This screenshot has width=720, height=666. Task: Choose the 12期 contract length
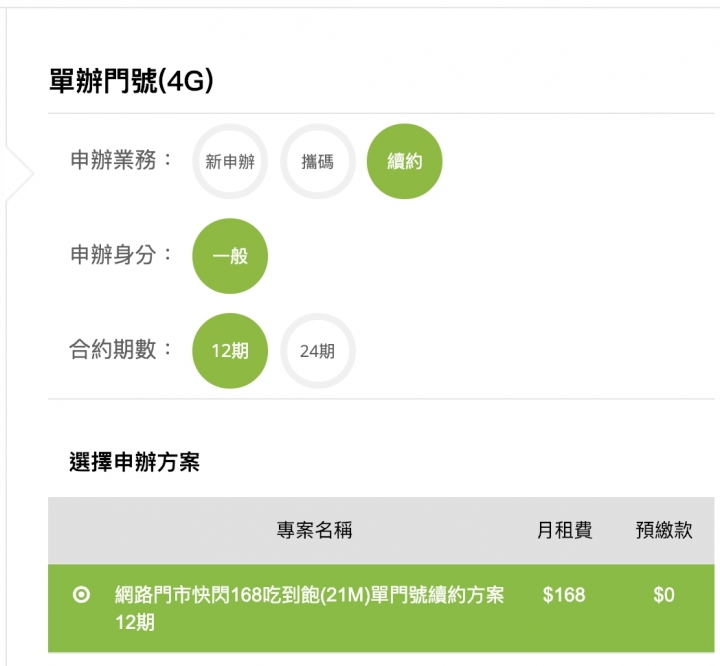(x=230, y=351)
